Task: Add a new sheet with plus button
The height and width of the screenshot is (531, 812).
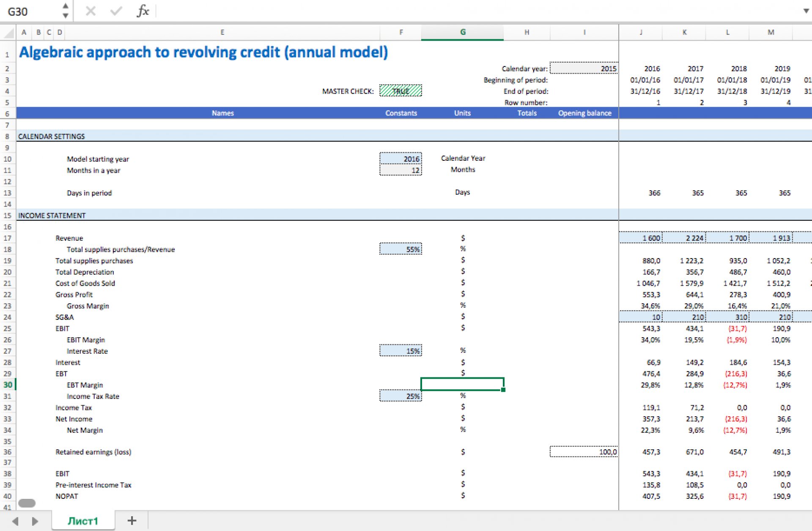Action: (x=132, y=521)
